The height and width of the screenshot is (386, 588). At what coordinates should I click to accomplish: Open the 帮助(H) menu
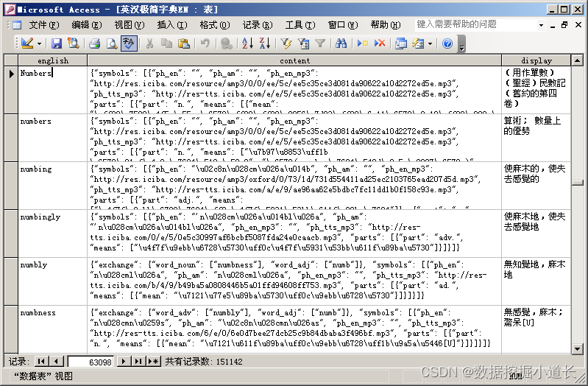click(386, 25)
